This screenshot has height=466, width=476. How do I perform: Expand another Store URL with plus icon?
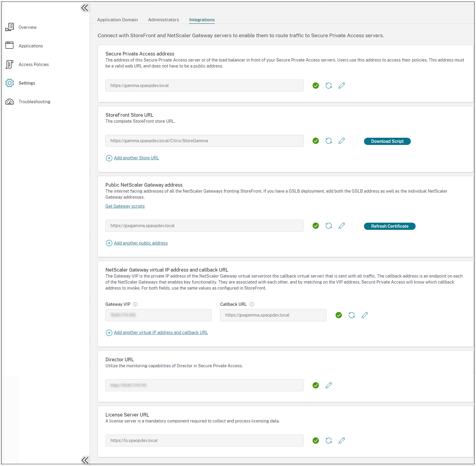tap(109, 158)
